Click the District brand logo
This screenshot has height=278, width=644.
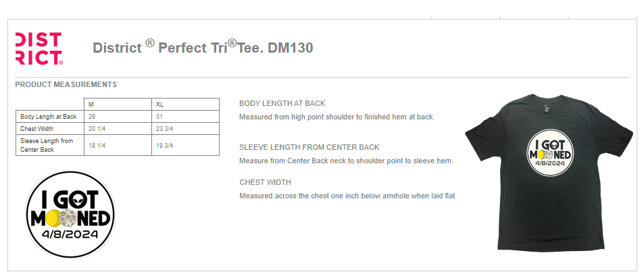pos(39,49)
